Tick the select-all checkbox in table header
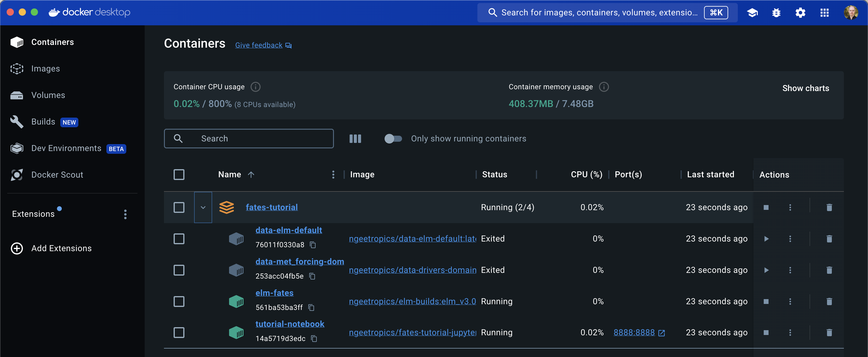 point(179,175)
